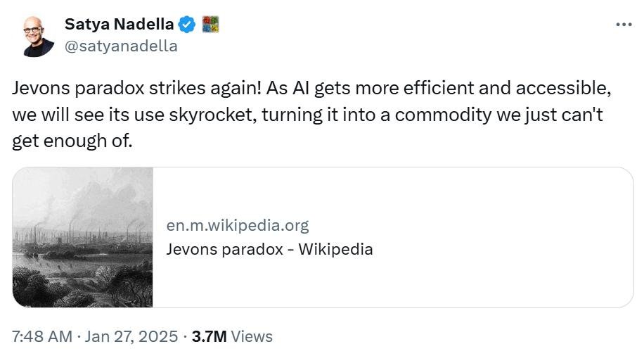Click the word "accessible" in the tweet
The width and height of the screenshot is (644, 356).
(x=563, y=88)
